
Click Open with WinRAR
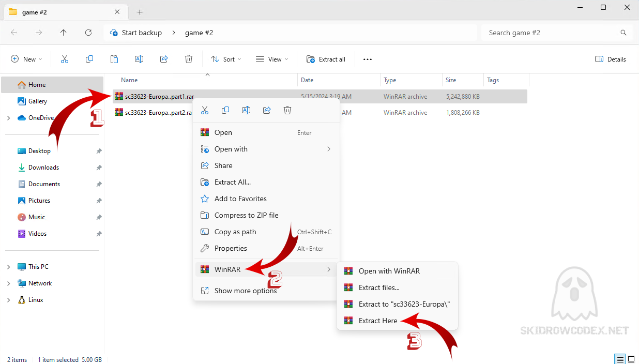pyautogui.click(x=397, y=271)
